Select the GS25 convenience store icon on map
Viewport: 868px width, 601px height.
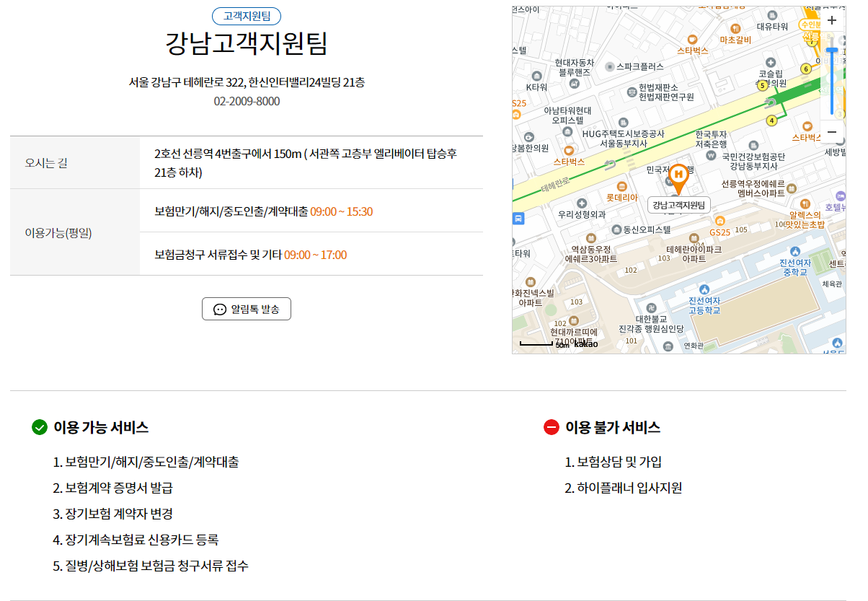[720, 221]
